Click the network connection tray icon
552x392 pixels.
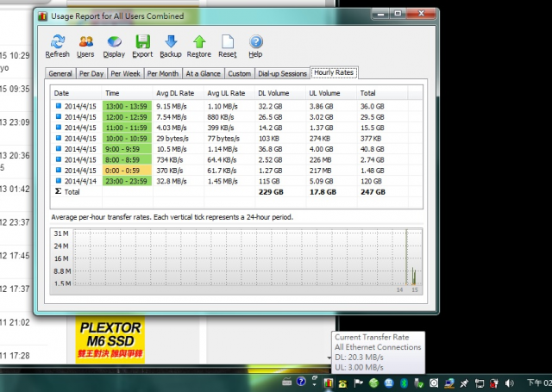point(449,383)
